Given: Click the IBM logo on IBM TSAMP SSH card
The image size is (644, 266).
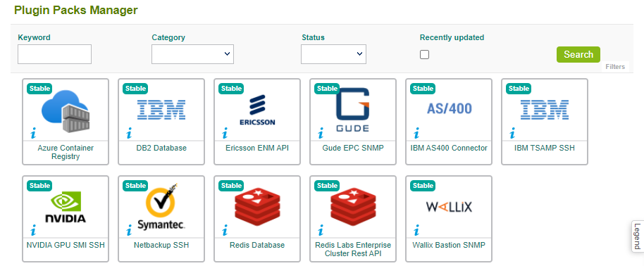Looking at the screenshot, I should [545, 110].
